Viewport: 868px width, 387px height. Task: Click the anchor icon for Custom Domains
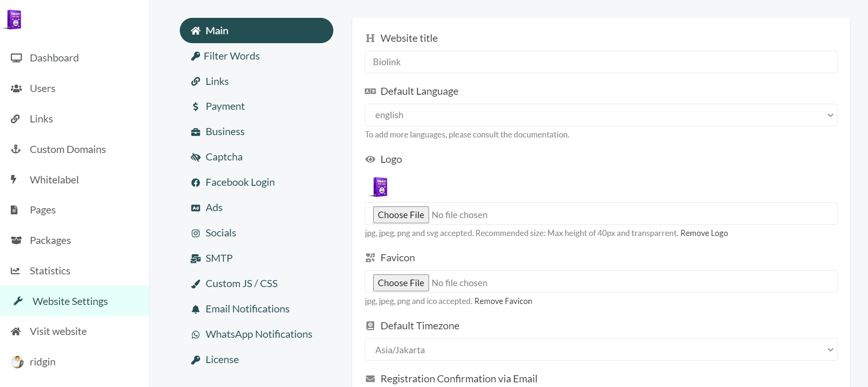point(16,149)
